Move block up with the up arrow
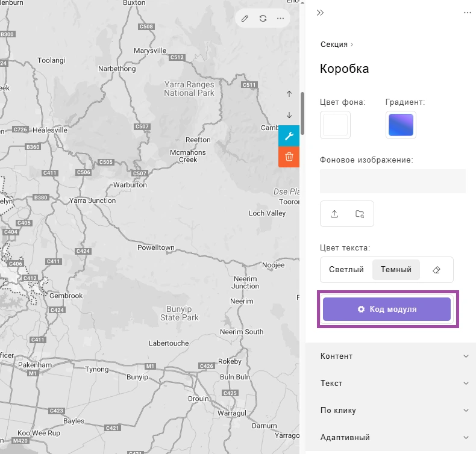The height and width of the screenshot is (454, 476). point(289,94)
